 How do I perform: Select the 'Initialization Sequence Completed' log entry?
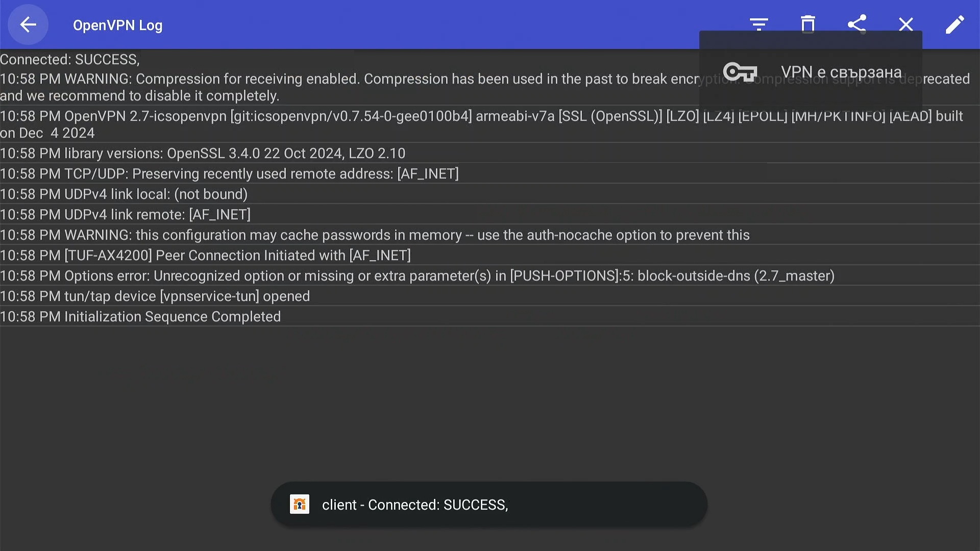click(x=490, y=316)
